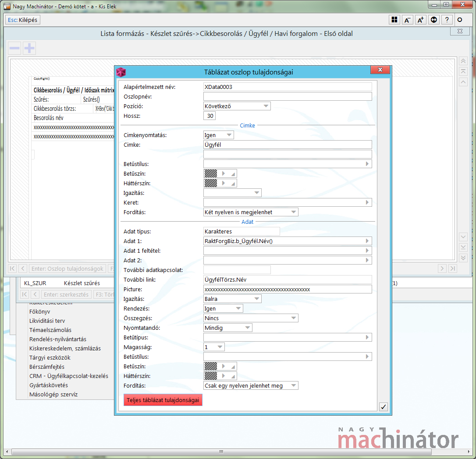Click the page-up chevron with a bar
Image resolution: width=476 pixels, height=459 pixels.
tap(463, 71)
